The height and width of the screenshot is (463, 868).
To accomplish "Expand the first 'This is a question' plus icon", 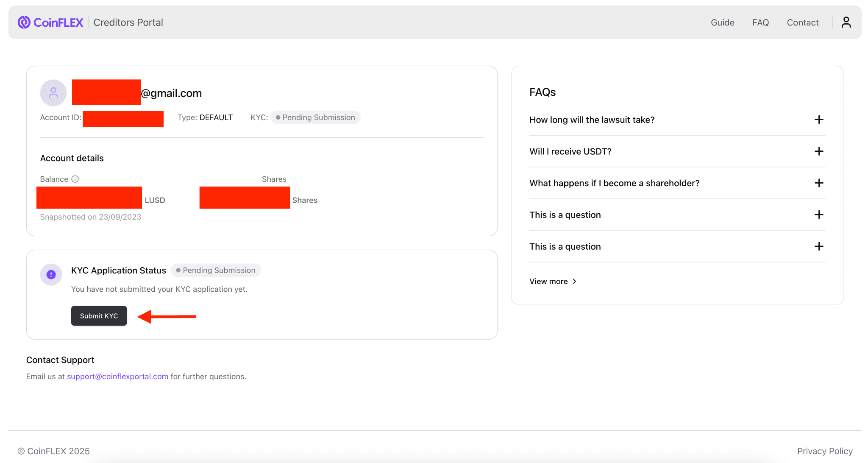I will pos(819,215).
